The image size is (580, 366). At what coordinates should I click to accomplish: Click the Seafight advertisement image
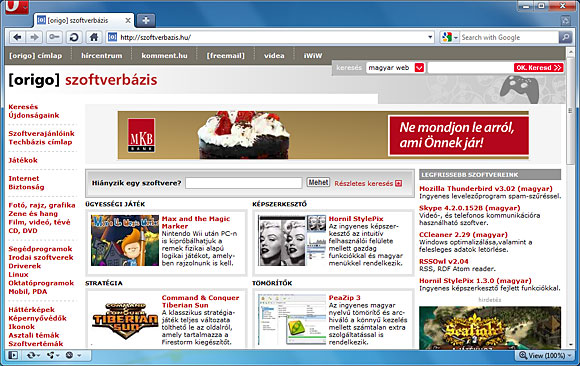[x=490, y=328]
